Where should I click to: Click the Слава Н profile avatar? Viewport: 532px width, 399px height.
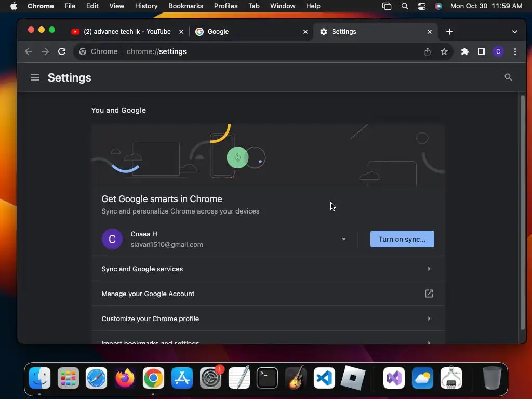coord(112,239)
